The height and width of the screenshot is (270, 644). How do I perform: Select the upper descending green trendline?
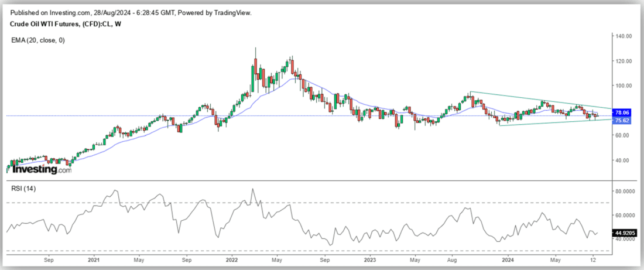(542, 100)
